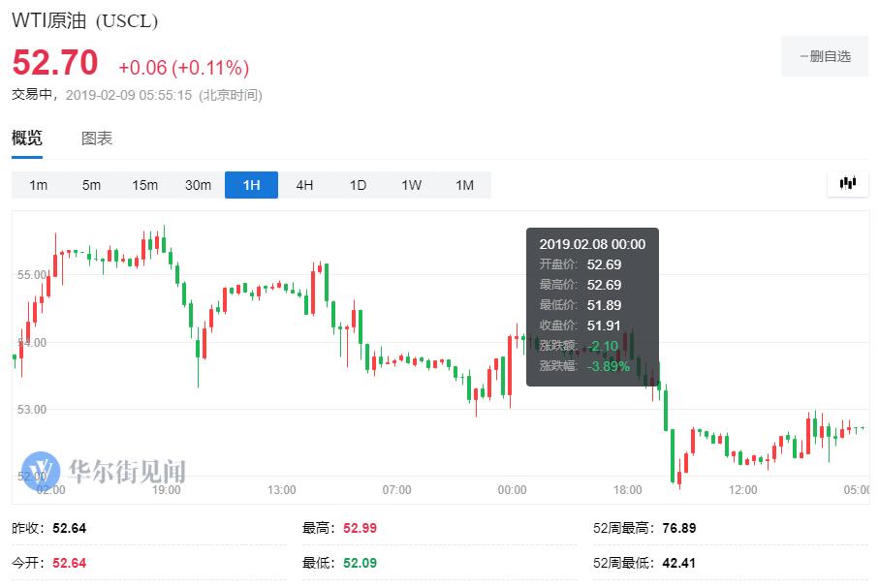Image resolution: width=879 pixels, height=588 pixels.
Task: Open the 图表 tab
Action: 97,139
